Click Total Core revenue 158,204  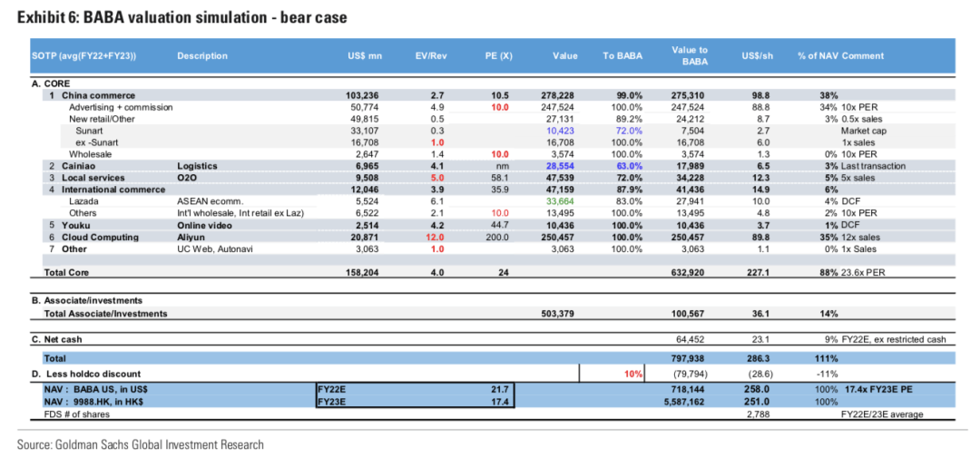(x=363, y=272)
